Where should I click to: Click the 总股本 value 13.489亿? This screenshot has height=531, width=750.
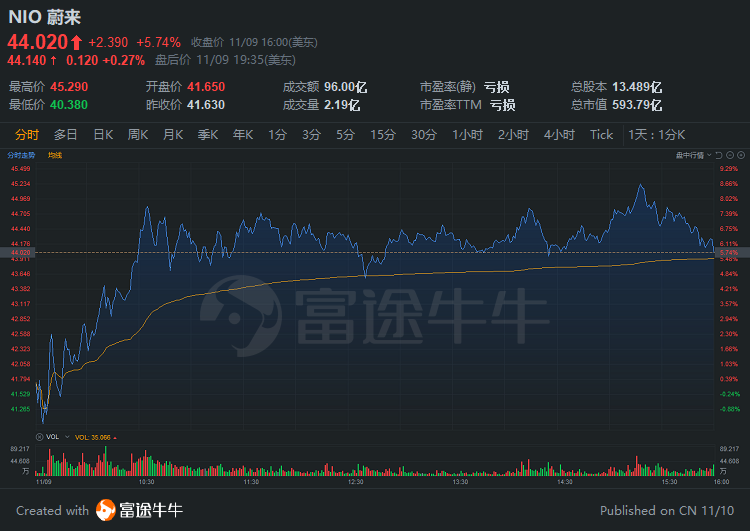637,87
